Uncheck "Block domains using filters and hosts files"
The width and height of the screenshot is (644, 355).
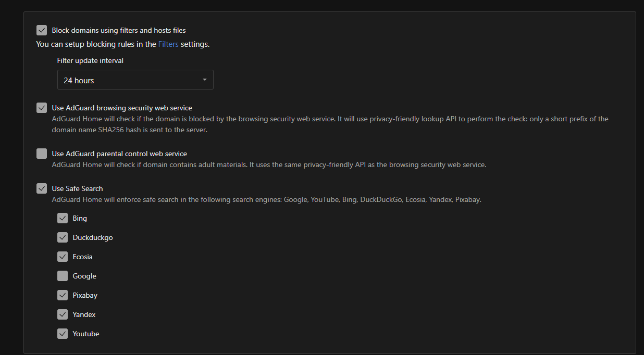(x=42, y=30)
